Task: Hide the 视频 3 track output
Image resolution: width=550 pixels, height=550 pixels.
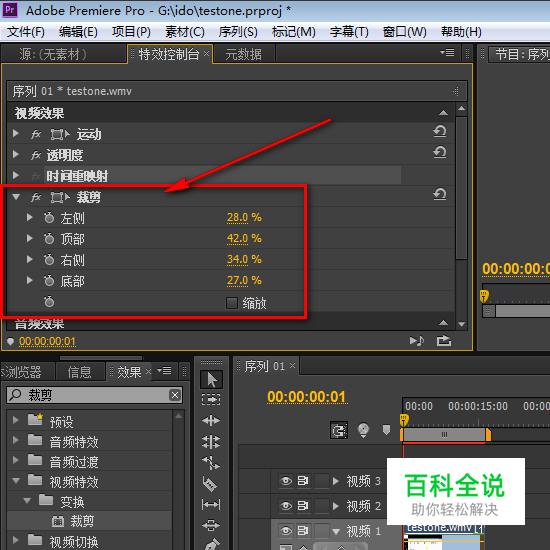Action: [286, 481]
